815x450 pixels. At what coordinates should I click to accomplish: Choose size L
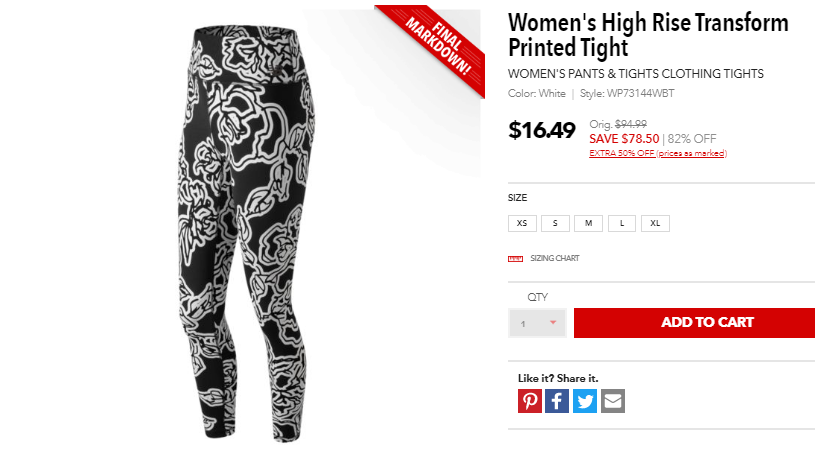click(x=622, y=223)
